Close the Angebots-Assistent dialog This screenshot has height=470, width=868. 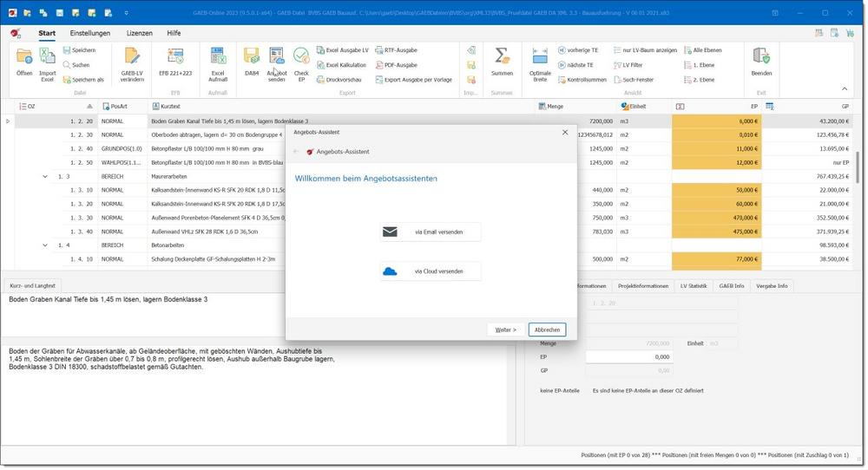coord(565,132)
